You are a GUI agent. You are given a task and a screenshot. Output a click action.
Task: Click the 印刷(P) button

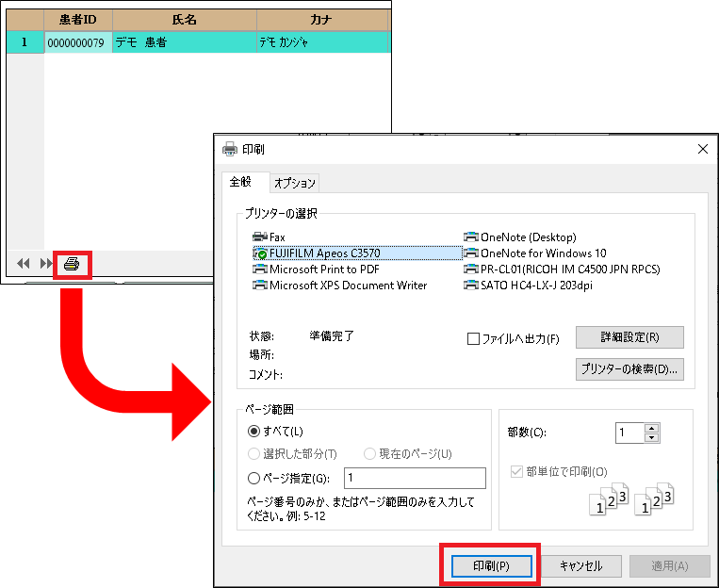(x=491, y=566)
